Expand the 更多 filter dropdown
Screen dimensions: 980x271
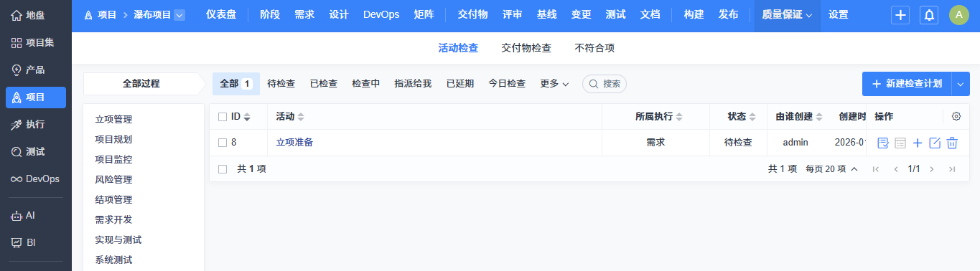click(554, 84)
